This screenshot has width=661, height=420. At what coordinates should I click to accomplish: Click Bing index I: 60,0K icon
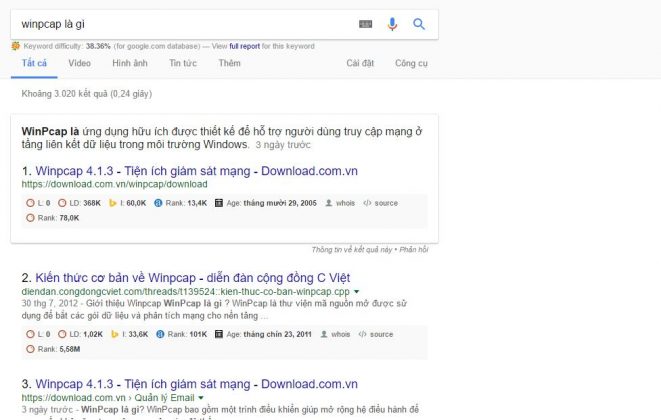tap(112, 203)
